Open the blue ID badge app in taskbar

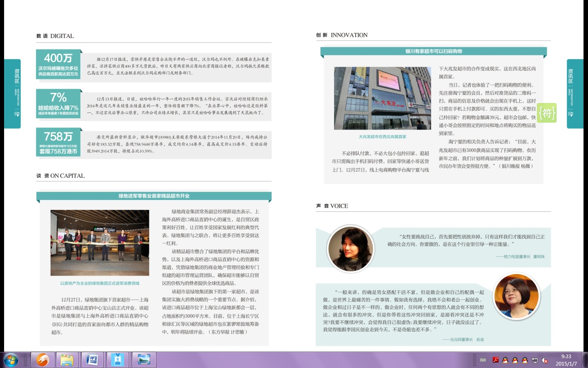point(118,360)
